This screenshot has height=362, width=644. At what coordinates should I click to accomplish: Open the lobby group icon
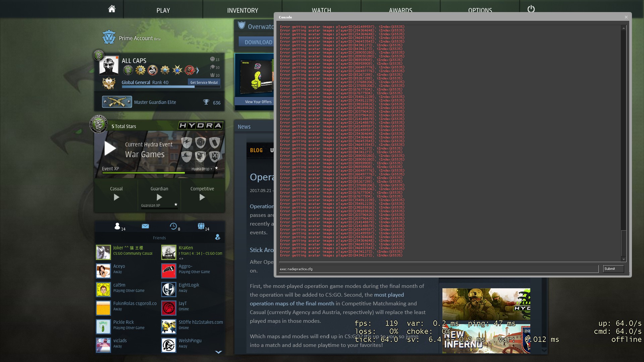(x=201, y=226)
